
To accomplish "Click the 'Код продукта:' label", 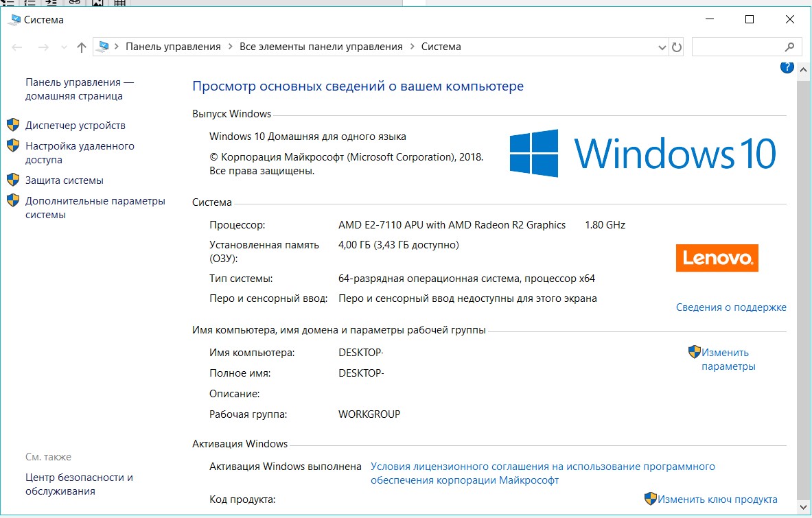I will (x=242, y=499).
